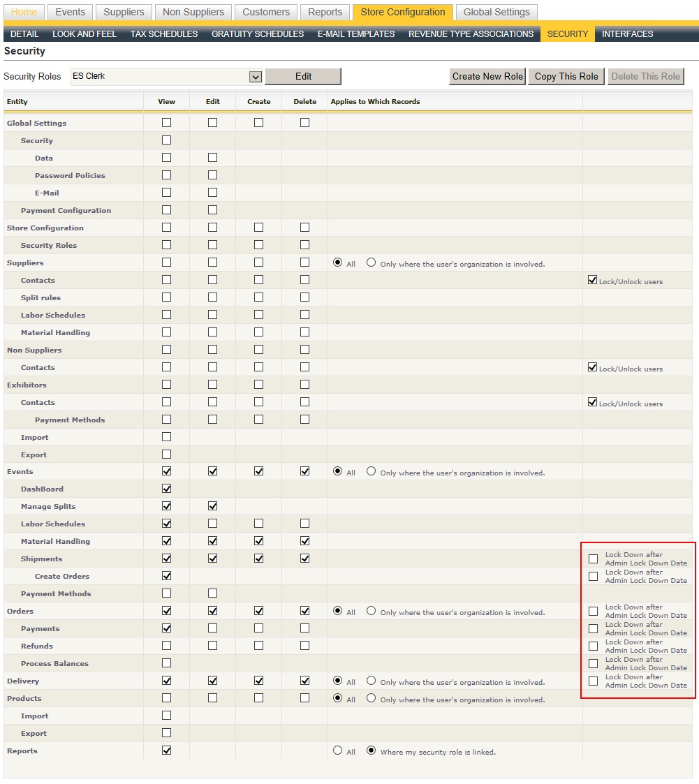
Task: Open the Security Roles dropdown
Action: click(256, 77)
